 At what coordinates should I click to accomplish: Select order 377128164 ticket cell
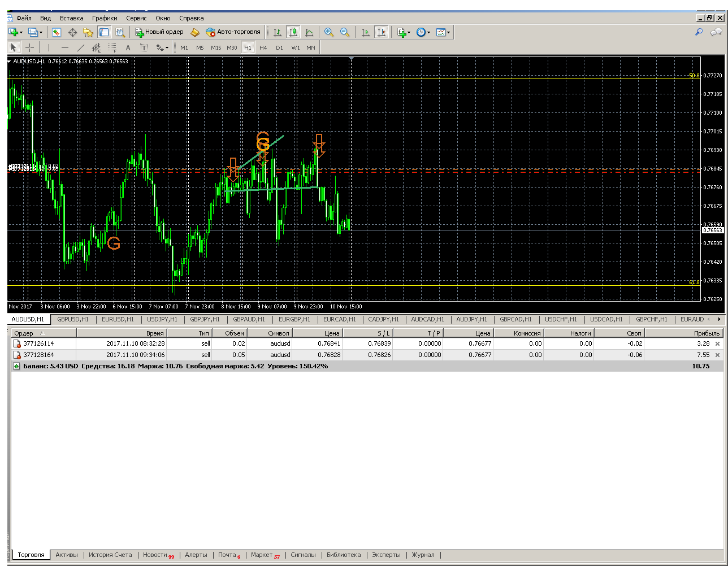coord(44,355)
